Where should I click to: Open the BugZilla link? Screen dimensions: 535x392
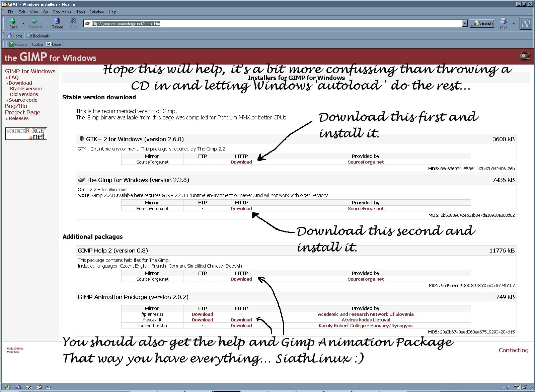pos(16,106)
